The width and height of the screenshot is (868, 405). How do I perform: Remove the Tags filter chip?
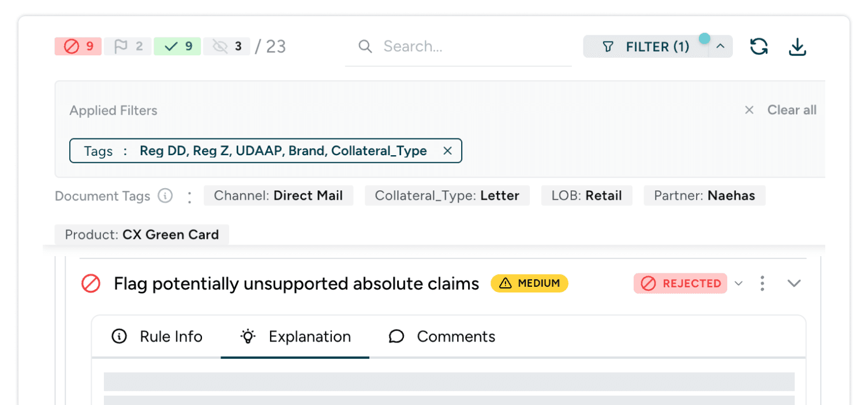click(x=447, y=151)
